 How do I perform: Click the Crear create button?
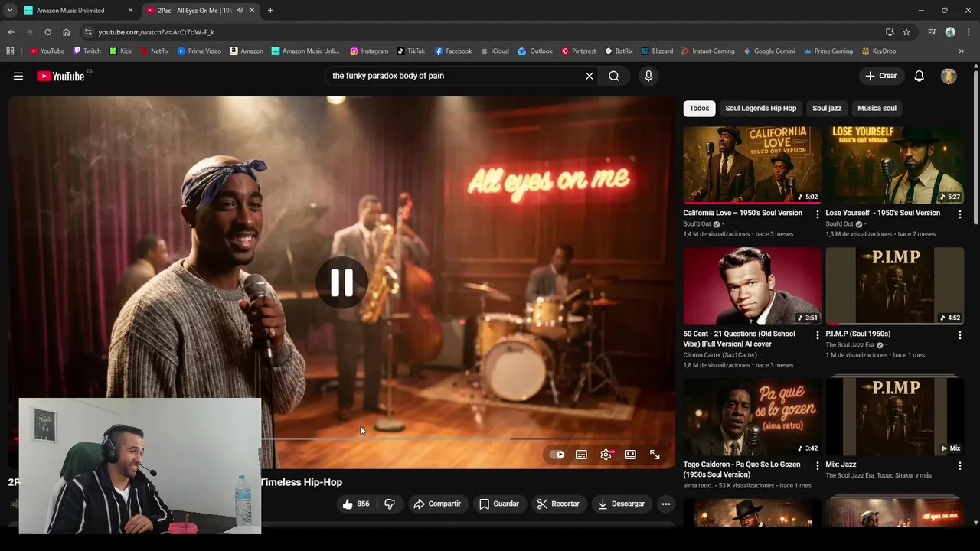click(x=881, y=76)
